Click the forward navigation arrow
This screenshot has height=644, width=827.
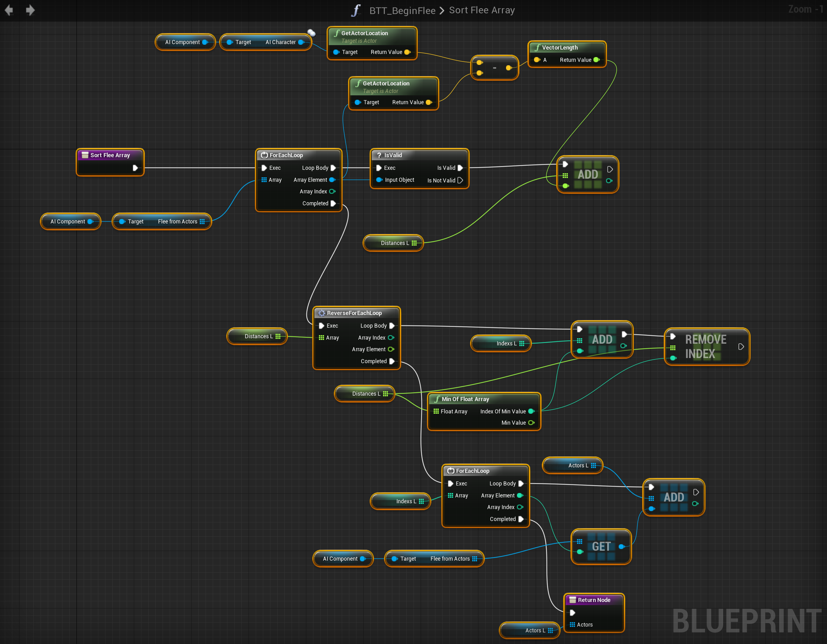tap(30, 10)
